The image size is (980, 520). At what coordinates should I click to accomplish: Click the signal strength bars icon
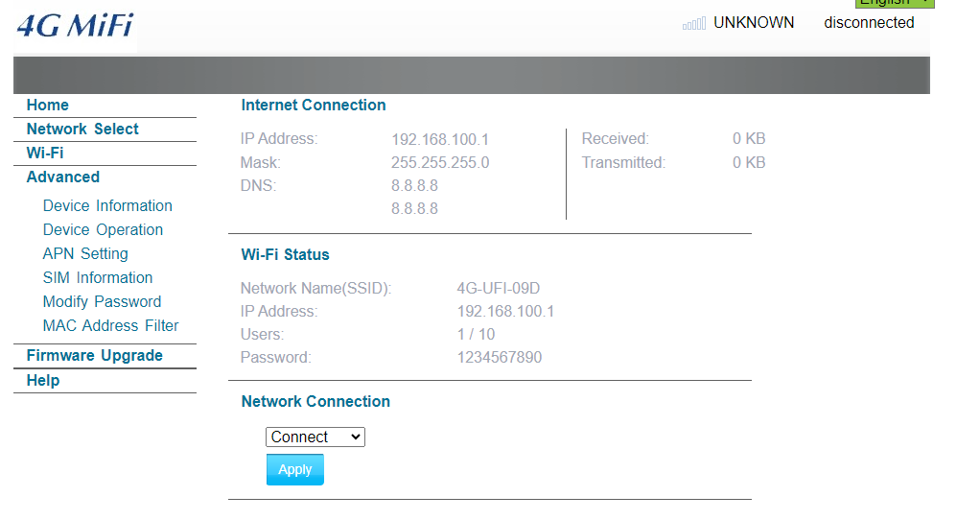pos(693,23)
